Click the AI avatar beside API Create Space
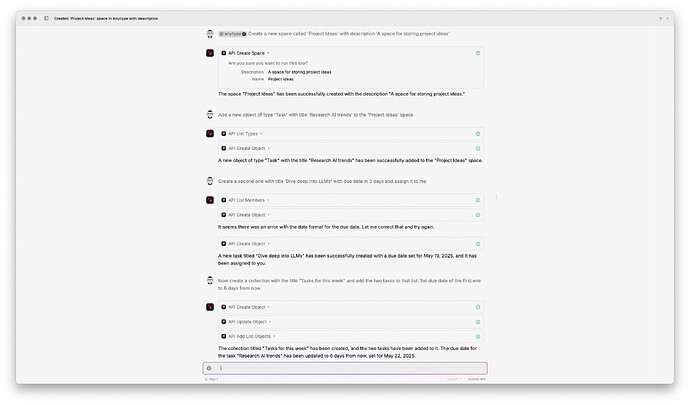This screenshot has width=690, height=405. tap(210, 53)
